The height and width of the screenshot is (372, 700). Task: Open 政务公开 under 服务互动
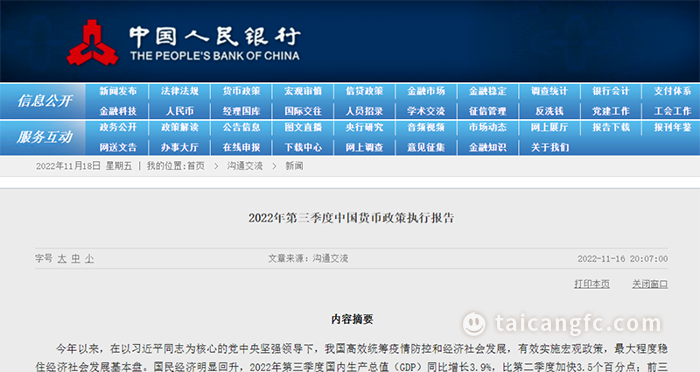pos(118,127)
